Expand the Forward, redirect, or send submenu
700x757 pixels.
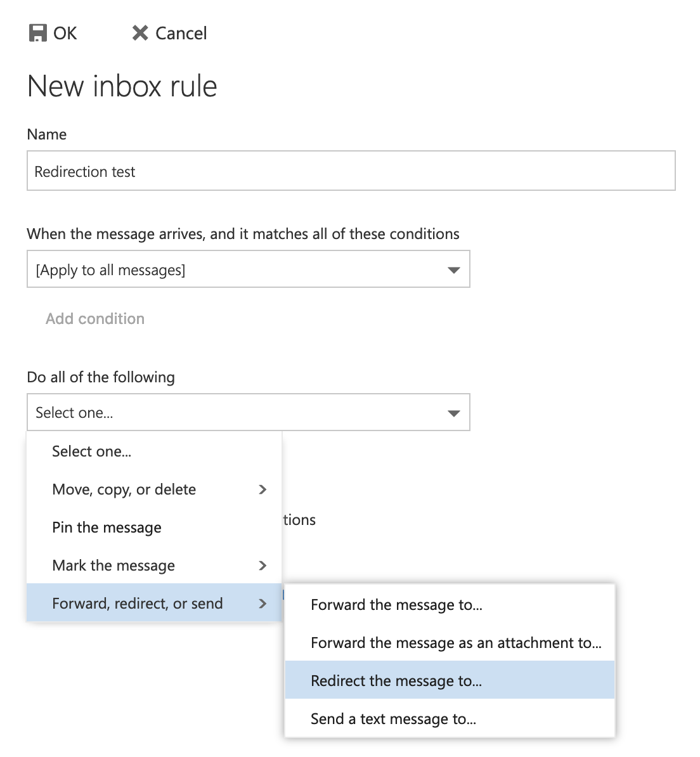[137, 604]
